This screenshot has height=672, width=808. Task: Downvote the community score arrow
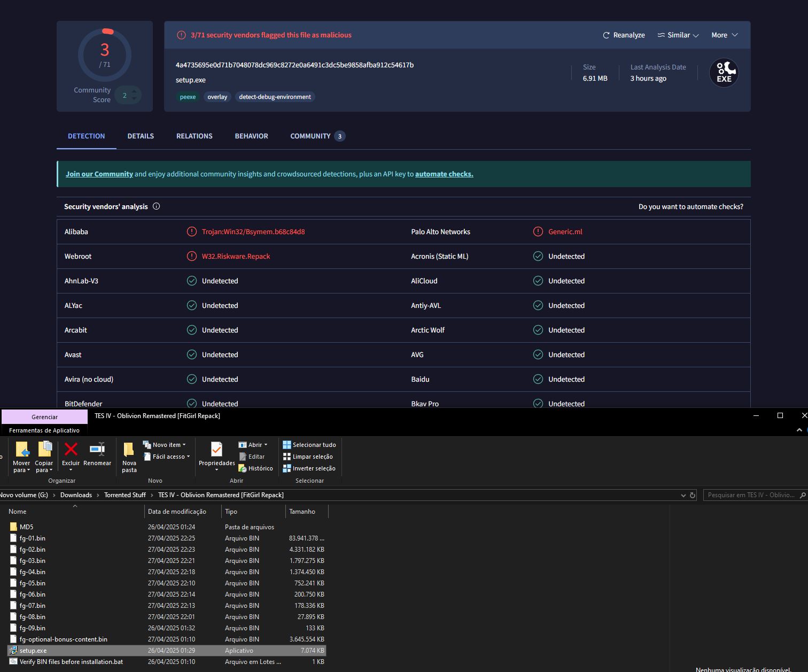pos(134,99)
